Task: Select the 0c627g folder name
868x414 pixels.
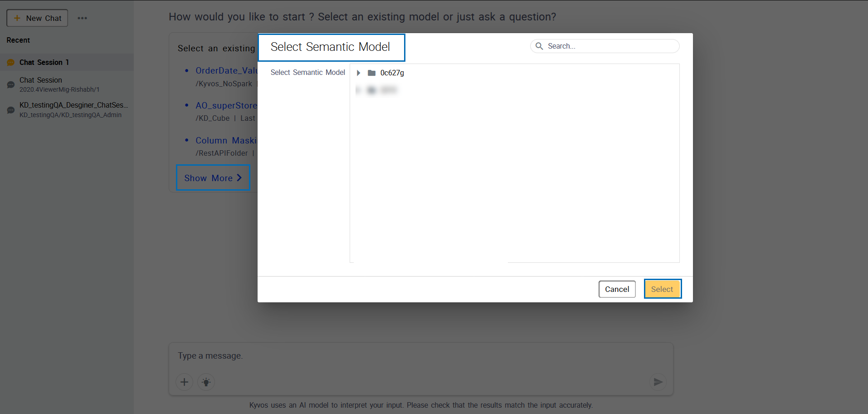Action: [392, 73]
